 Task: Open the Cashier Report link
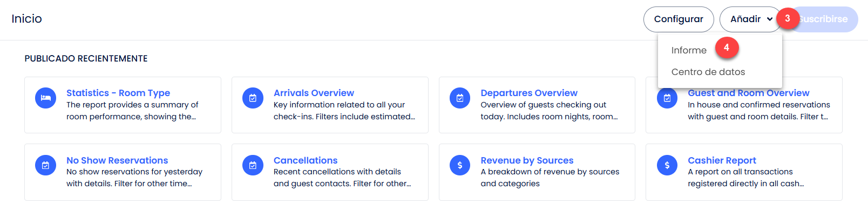click(722, 160)
